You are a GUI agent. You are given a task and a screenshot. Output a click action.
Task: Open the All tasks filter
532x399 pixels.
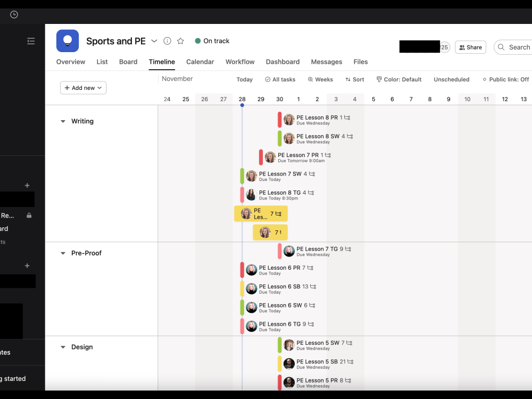[x=280, y=79]
